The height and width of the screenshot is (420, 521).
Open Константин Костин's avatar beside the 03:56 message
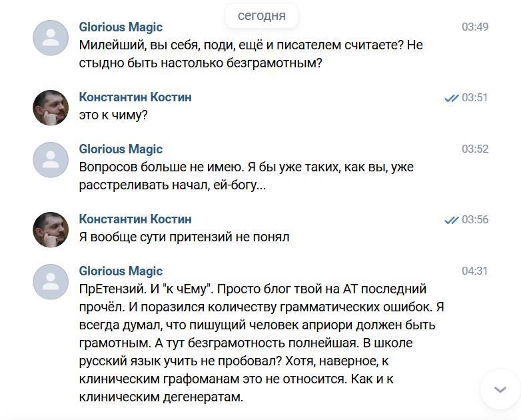[x=51, y=230]
